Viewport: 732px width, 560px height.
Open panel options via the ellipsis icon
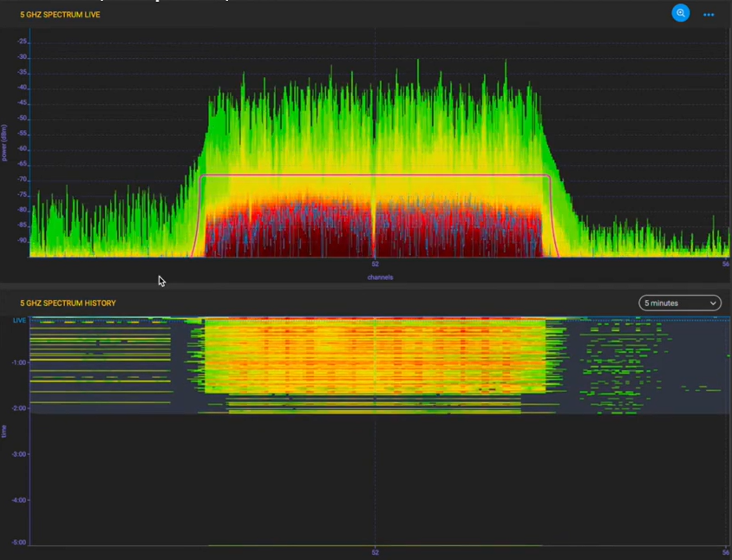coord(709,15)
